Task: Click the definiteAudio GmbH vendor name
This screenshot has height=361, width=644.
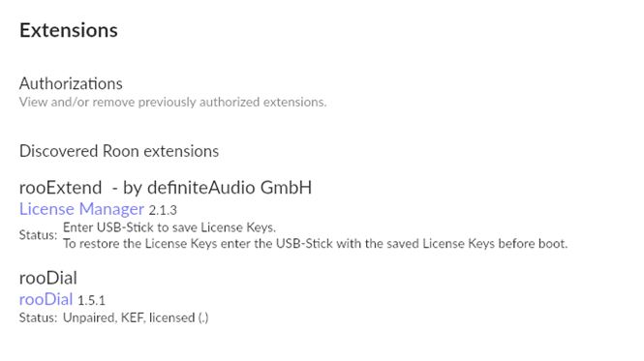Action: click(230, 188)
